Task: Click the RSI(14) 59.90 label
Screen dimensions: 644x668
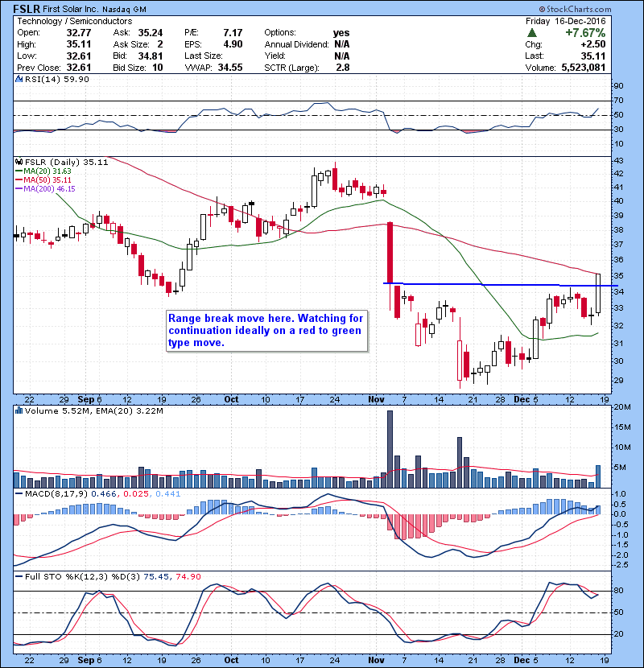Action: pos(57,79)
